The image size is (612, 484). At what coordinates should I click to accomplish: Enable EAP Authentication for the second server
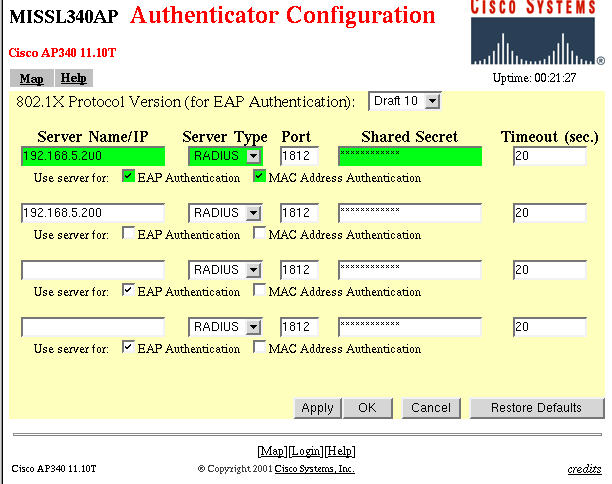pos(128,233)
